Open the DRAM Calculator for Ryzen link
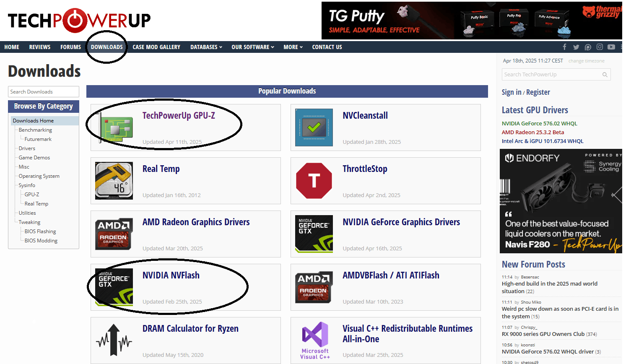 coord(190,329)
